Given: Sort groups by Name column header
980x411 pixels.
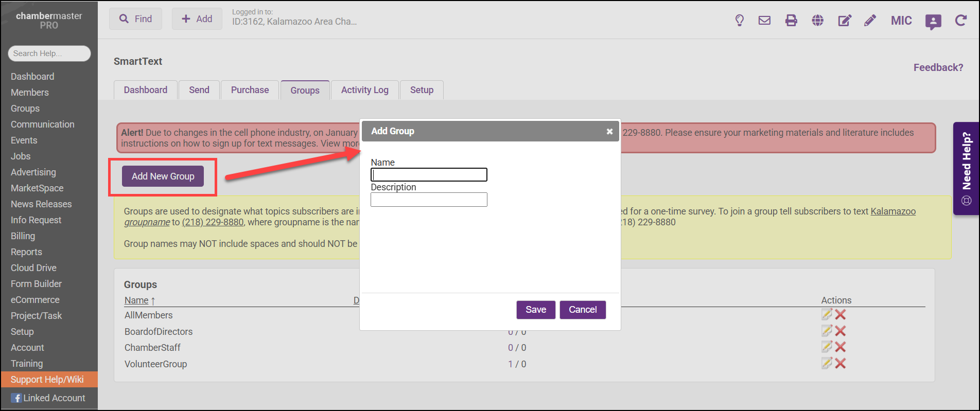Looking at the screenshot, I should [x=136, y=300].
